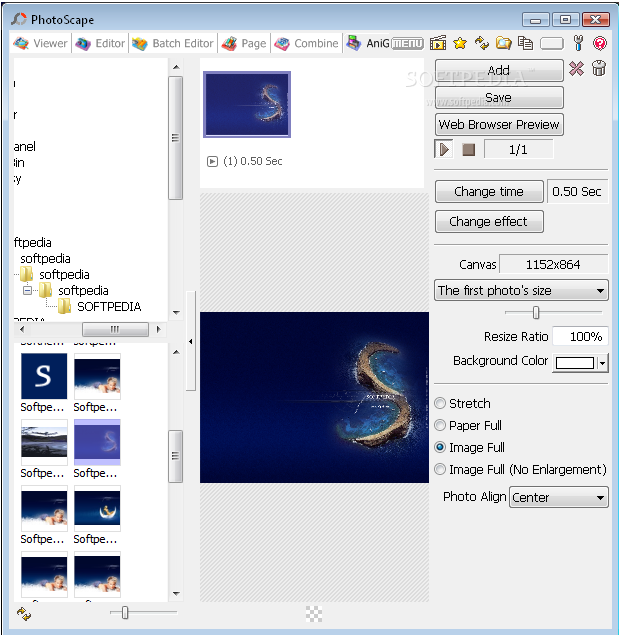
Task: Click the canvas resize ratio slider
Action: pyautogui.click(x=536, y=313)
